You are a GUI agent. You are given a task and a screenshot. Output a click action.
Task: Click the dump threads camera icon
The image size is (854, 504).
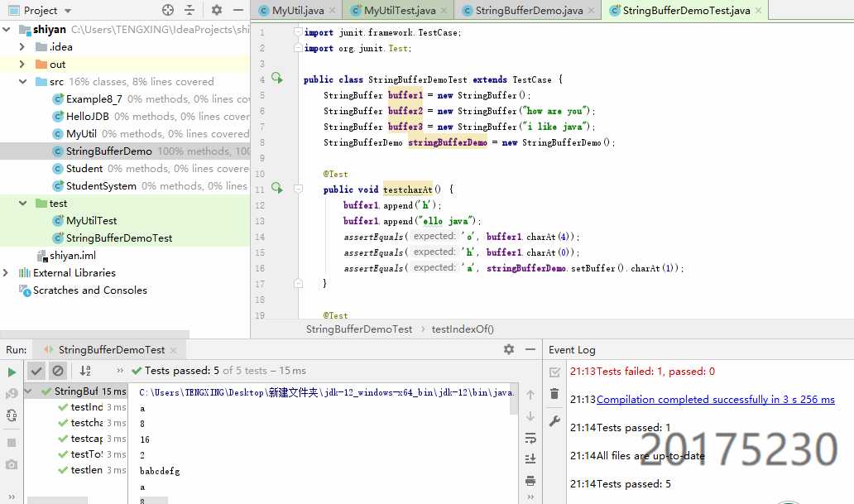click(x=12, y=465)
